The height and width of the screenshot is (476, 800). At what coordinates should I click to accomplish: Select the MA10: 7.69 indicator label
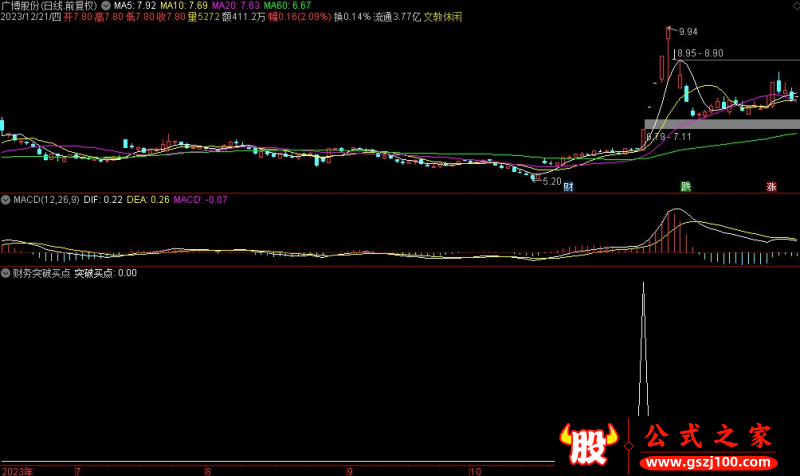tap(184, 6)
